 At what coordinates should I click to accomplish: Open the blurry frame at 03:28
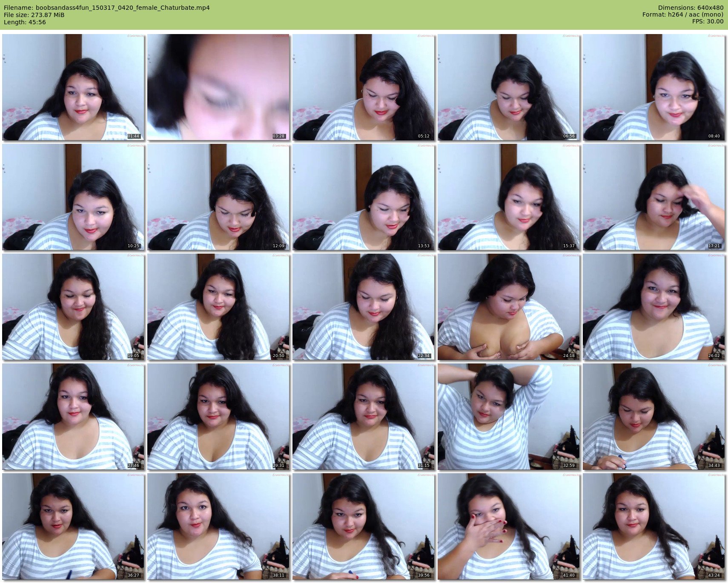click(x=218, y=87)
